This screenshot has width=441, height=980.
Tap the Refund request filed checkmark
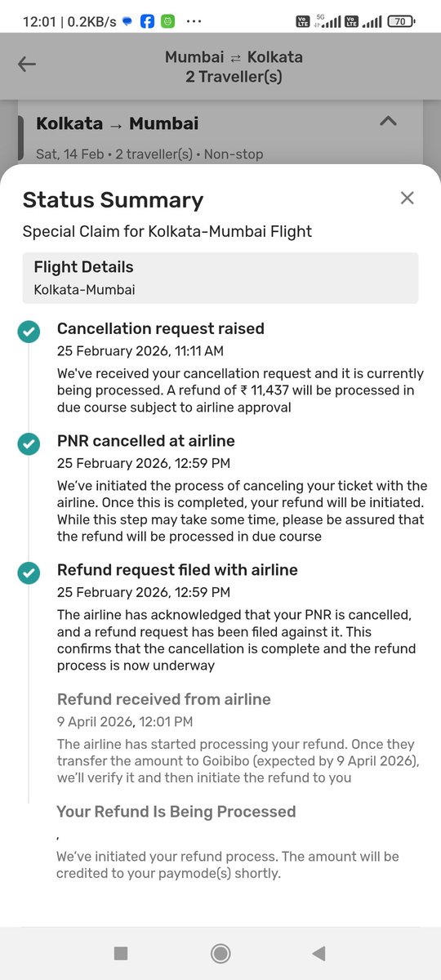pyautogui.click(x=29, y=573)
